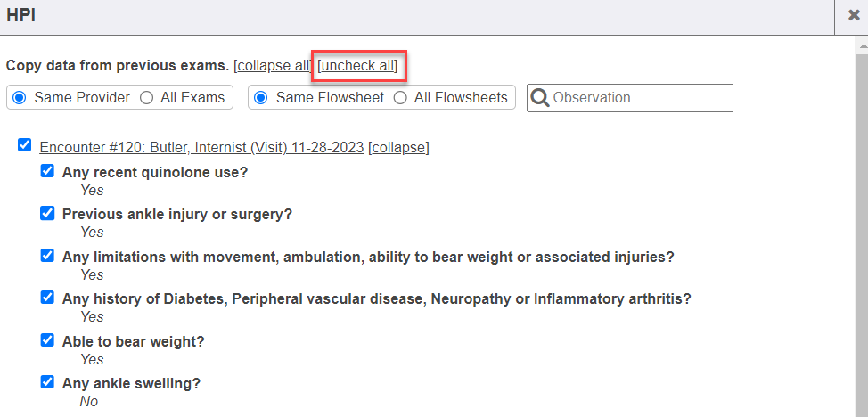Click the Able to bear weight label

click(x=134, y=341)
